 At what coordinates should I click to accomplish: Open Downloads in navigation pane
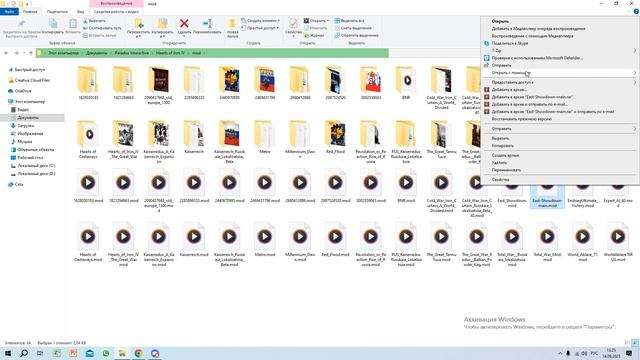coord(25,126)
